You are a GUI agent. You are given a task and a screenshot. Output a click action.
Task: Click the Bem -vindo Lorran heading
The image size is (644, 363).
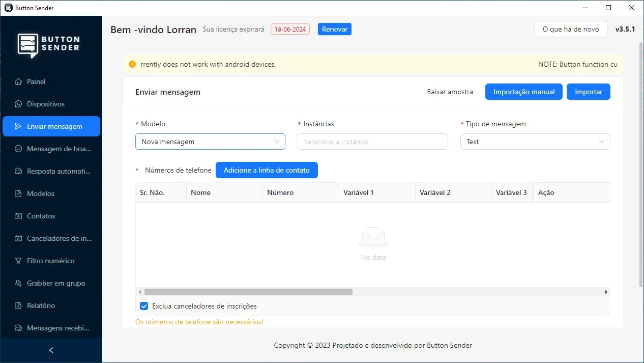pyautogui.click(x=153, y=30)
